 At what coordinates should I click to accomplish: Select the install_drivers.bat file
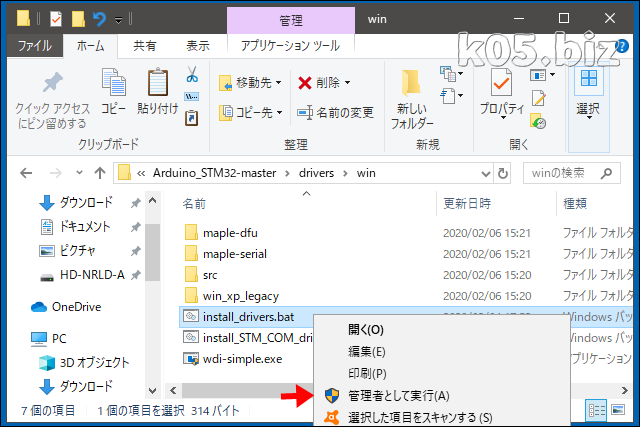248,317
